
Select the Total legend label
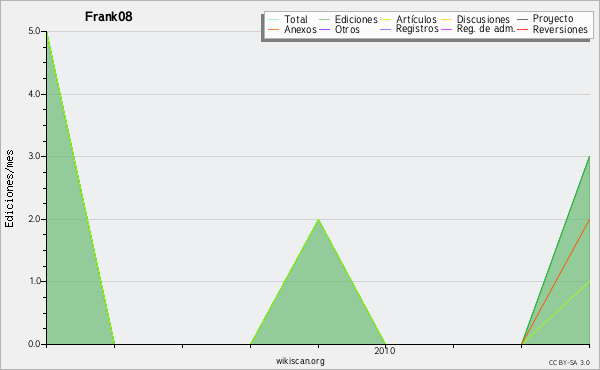point(296,20)
